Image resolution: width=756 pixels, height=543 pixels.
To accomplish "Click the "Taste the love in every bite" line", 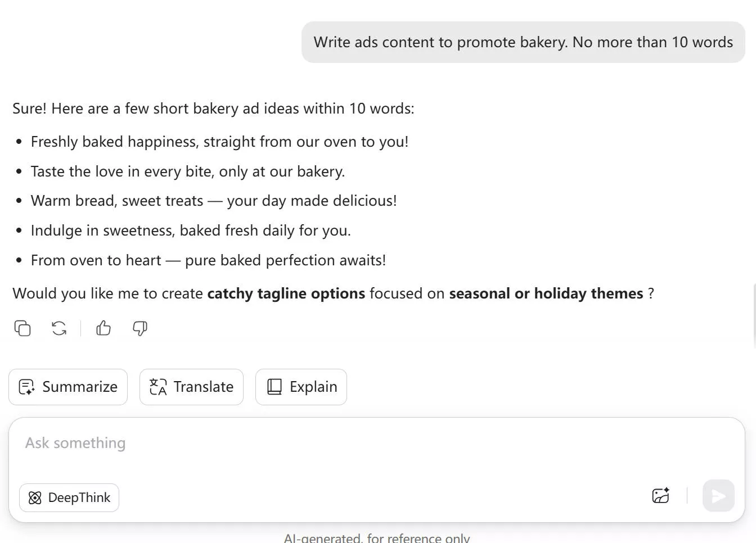I will 187,171.
